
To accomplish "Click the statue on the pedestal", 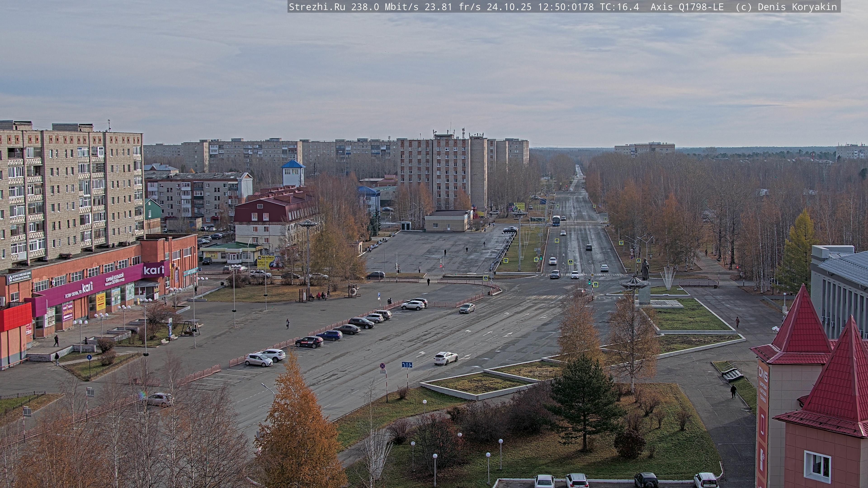I will tap(645, 270).
